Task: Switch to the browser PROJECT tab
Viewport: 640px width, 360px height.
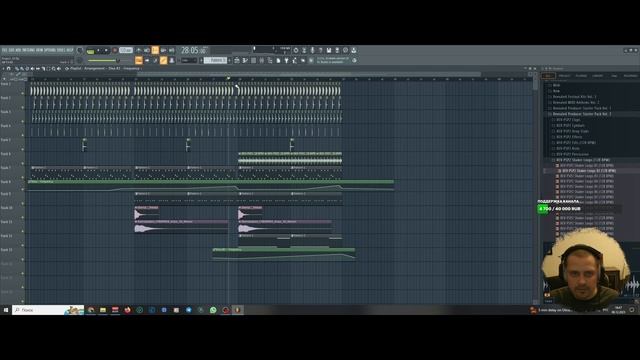Action: point(564,76)
